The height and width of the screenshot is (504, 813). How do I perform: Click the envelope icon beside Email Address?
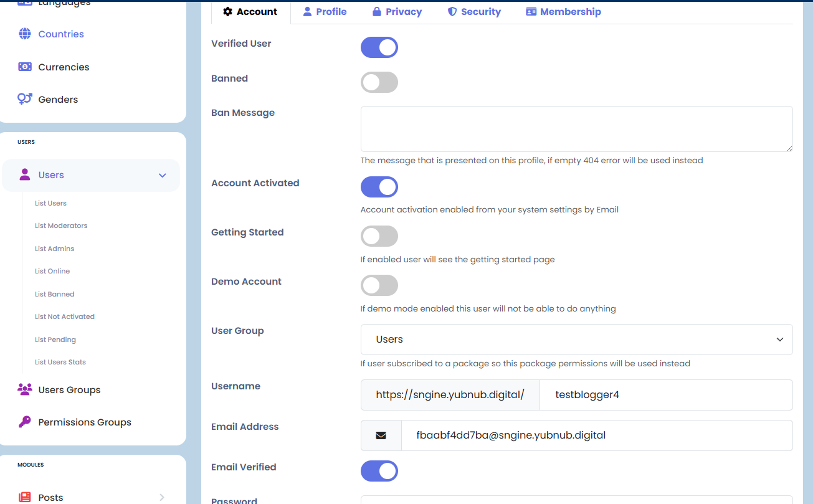(381, 435)
